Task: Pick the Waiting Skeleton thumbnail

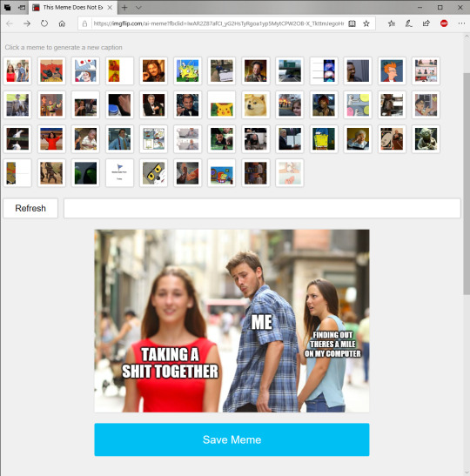Action: click(17, 104)
